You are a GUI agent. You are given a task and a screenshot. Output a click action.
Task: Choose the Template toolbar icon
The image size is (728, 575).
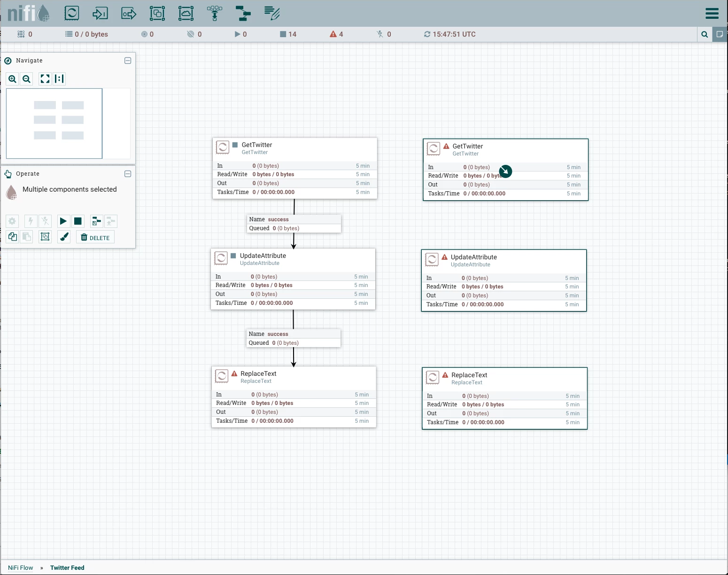(243, 13)
